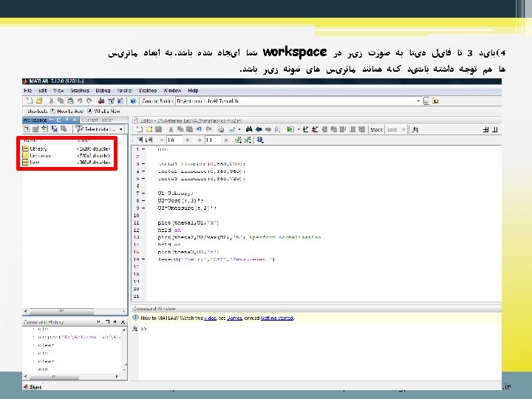Go up one folder level icon

pyautogui.click(x=435, y=100)
